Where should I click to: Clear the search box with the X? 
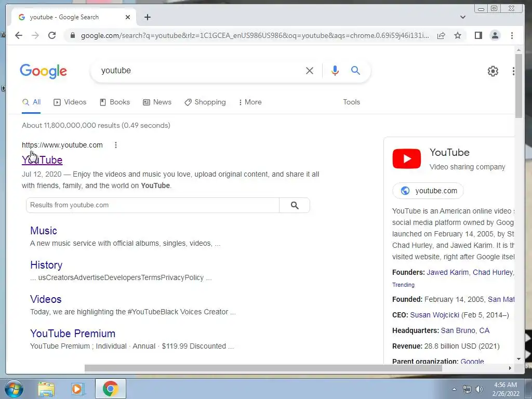(310, 71)
